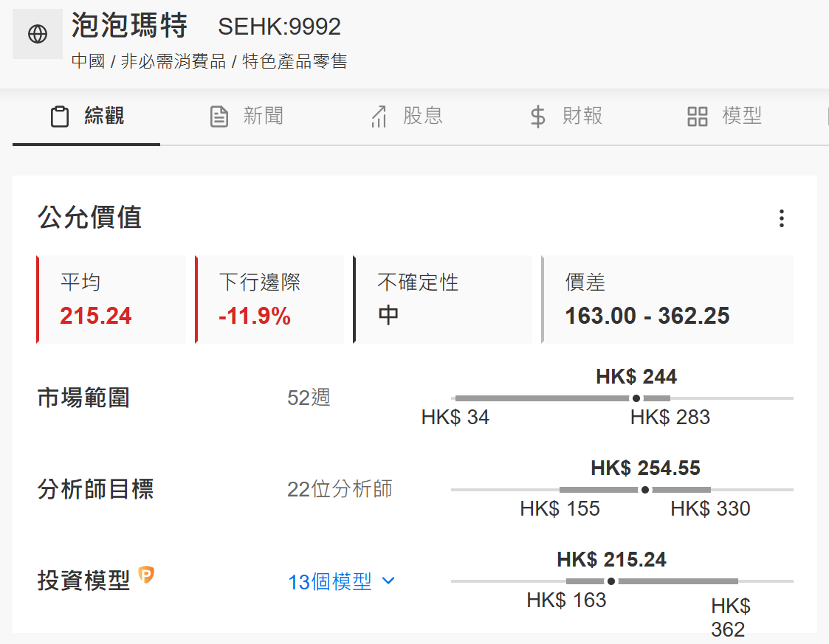Click the 平均 215.24 card

click(x=111, y=300)
